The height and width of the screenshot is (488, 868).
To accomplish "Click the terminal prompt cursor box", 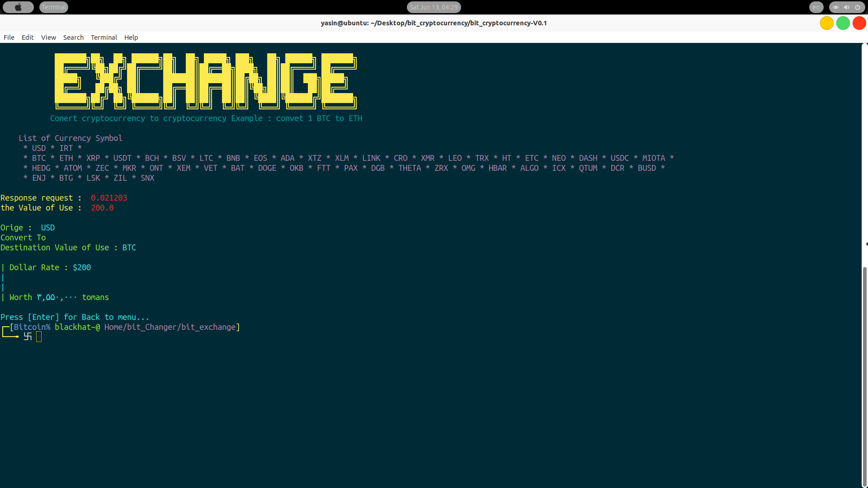I will [x=39, y=337].
